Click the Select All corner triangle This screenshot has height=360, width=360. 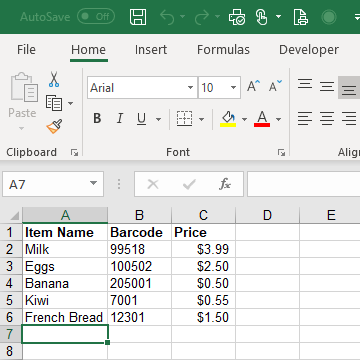click(x=14, y=215)
